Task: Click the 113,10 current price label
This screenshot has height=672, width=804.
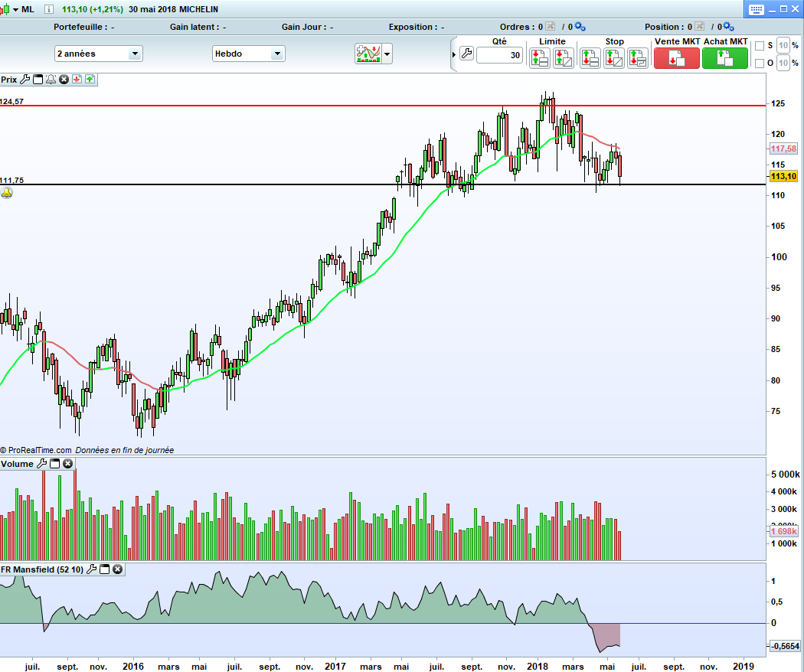Action: tap(783, 176)
